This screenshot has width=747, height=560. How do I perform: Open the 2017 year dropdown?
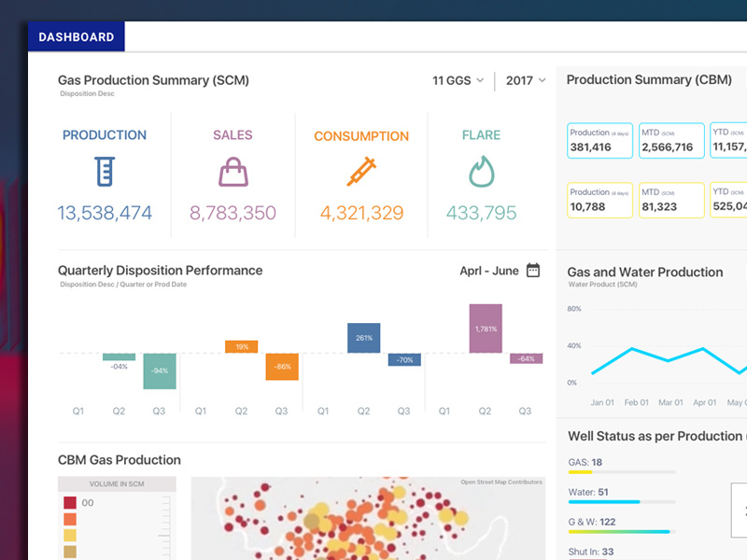(524, 80)
